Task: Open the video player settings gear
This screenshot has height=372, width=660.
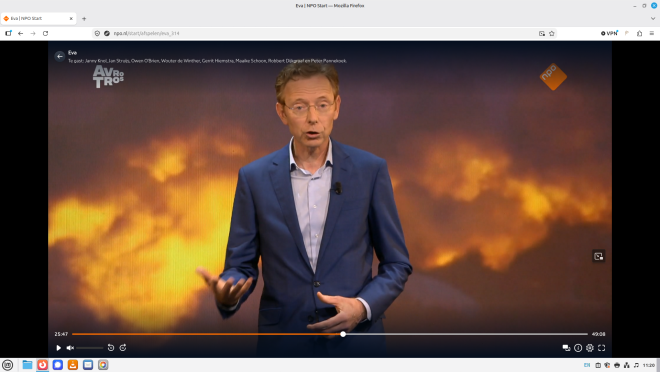Action: point(590,348)
